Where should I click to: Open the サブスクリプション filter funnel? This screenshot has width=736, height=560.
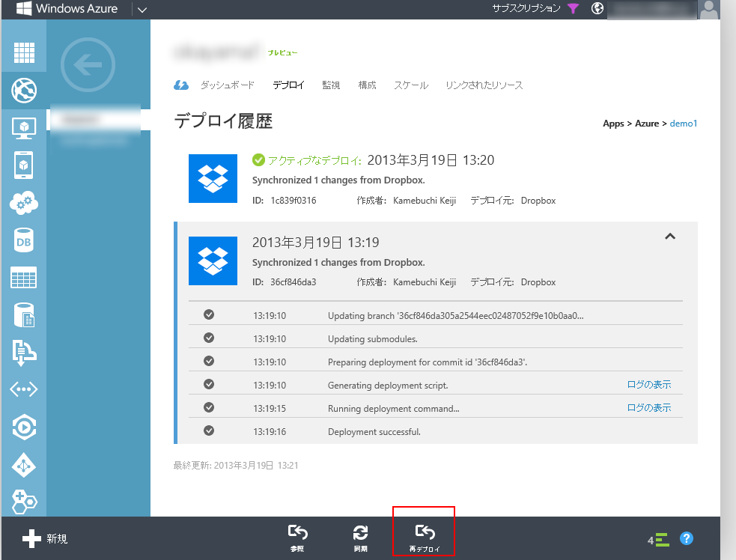coord(573,9)
